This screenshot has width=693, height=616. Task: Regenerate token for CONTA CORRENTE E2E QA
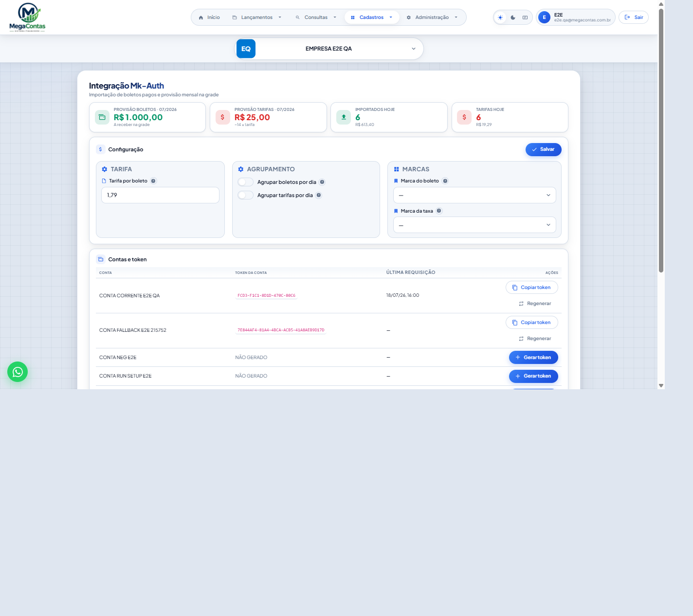(535, 304)
